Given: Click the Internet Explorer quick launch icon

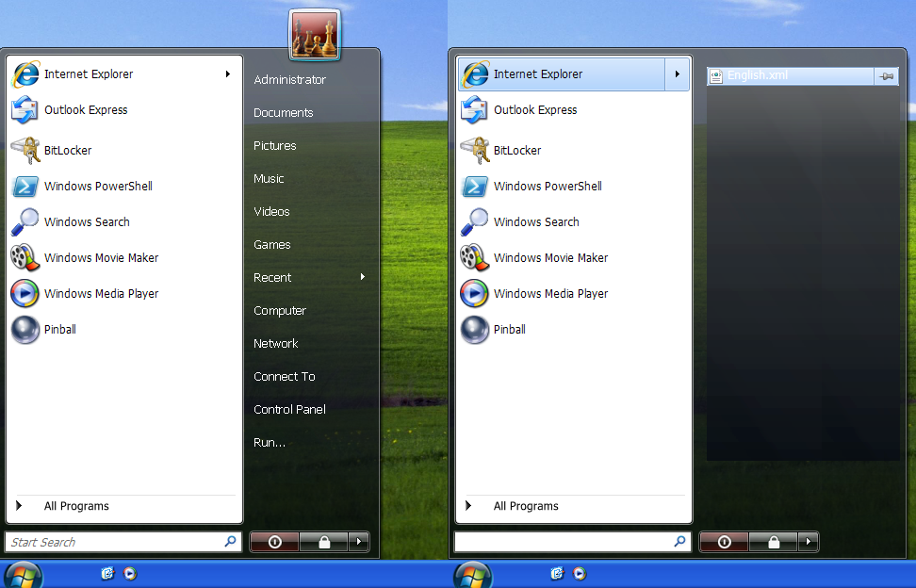Looking at the screenshot, I should (107, 573).
